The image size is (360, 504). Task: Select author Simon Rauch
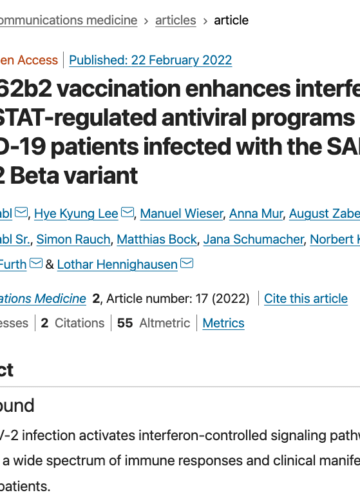pos(73,239)
